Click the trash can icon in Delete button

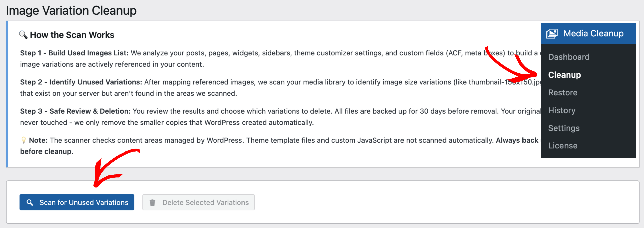pyautogui.click(x=152, y=202)
